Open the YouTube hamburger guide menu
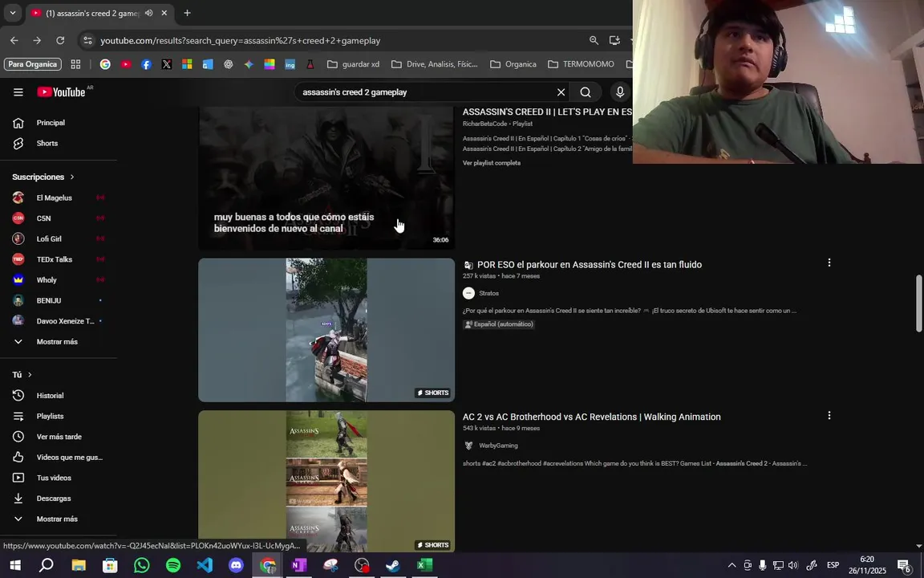 (x=18, y=92)
